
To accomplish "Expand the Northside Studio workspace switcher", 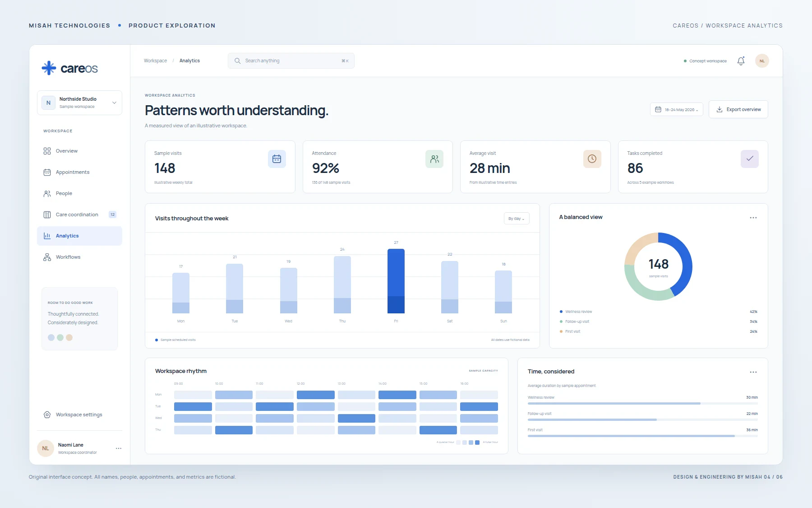I will [79, 103].
